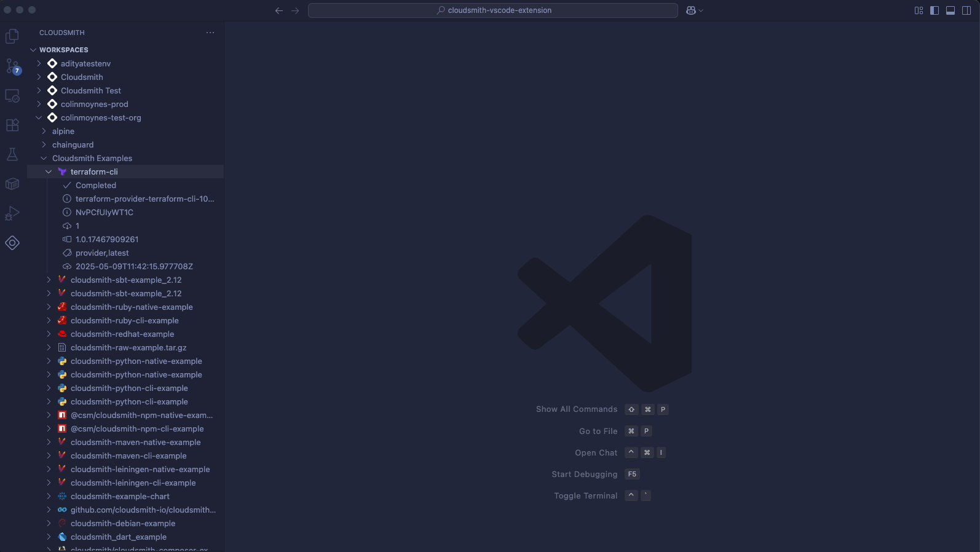Select cloudsmith-leiningen-cli-example package

click(x=125, y=483)
